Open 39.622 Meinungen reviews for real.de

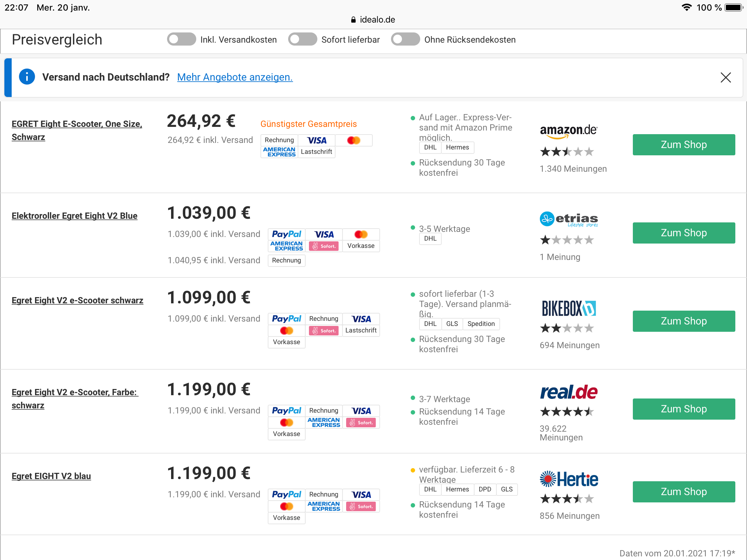point(561,433)
